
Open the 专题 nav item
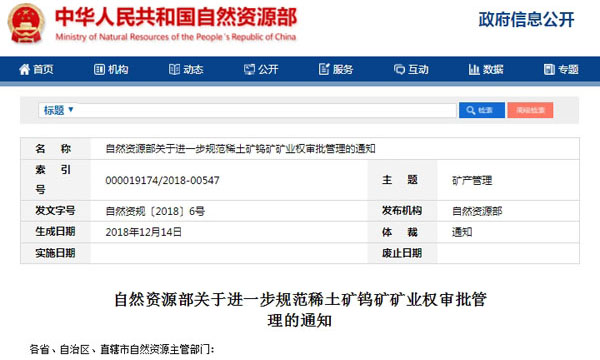[561, 69]
